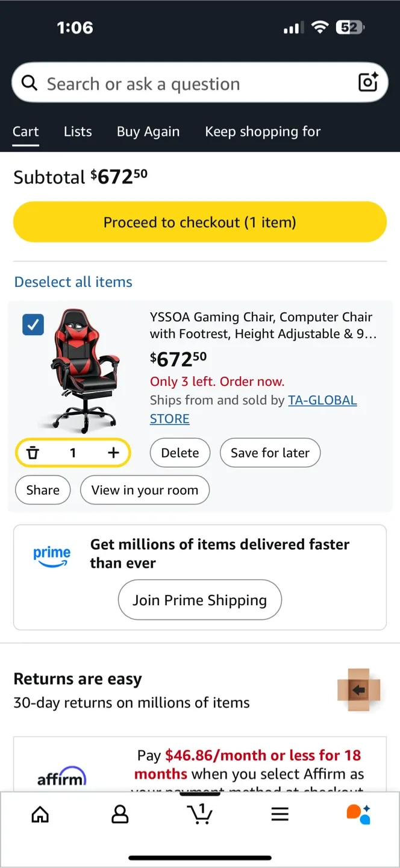The height and width of the screenshot is (868, 400).
Task: Tap the magnifying glass search icon
Action: (x=29, y=83)
